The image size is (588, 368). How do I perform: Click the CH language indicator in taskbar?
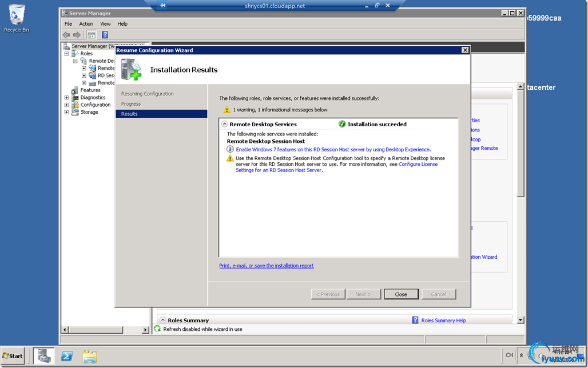(509, 355)
